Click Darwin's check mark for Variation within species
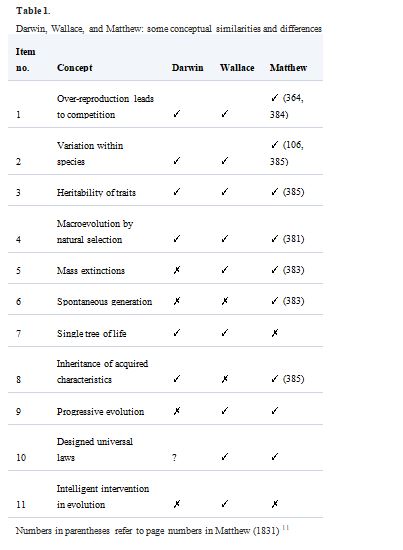 click(x=177, y=161)
